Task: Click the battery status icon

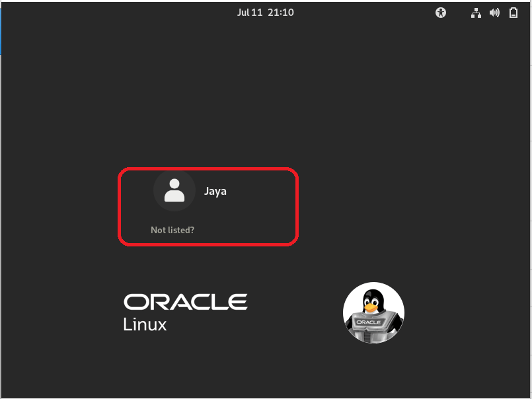Action: [513, 13]
